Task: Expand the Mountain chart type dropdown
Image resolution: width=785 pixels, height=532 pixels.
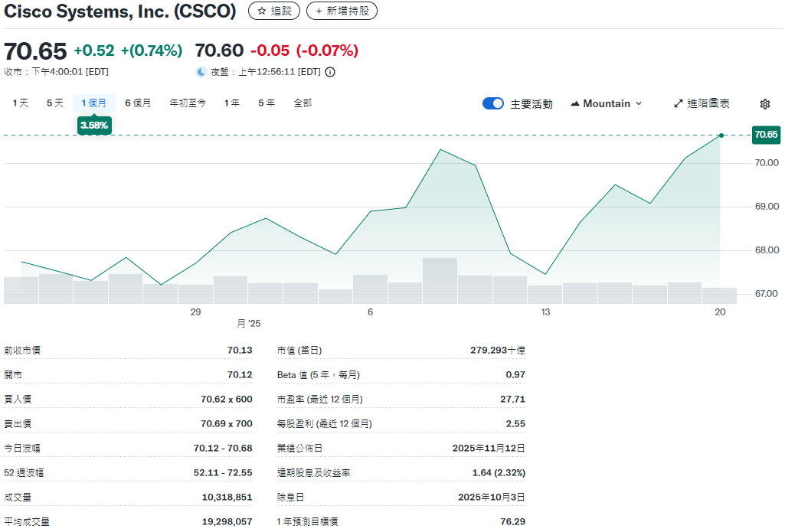Action: tap(607, 103)
